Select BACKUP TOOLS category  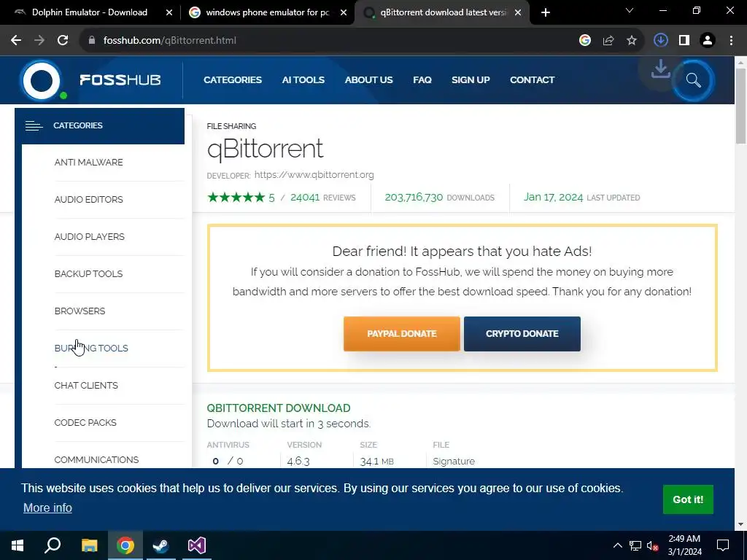tap(88, 274)
